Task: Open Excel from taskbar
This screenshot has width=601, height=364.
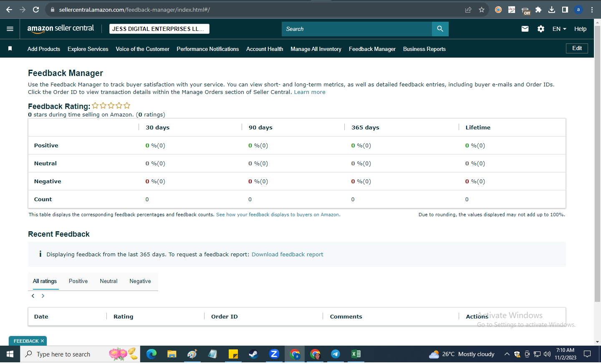Action: click(356, 354)
